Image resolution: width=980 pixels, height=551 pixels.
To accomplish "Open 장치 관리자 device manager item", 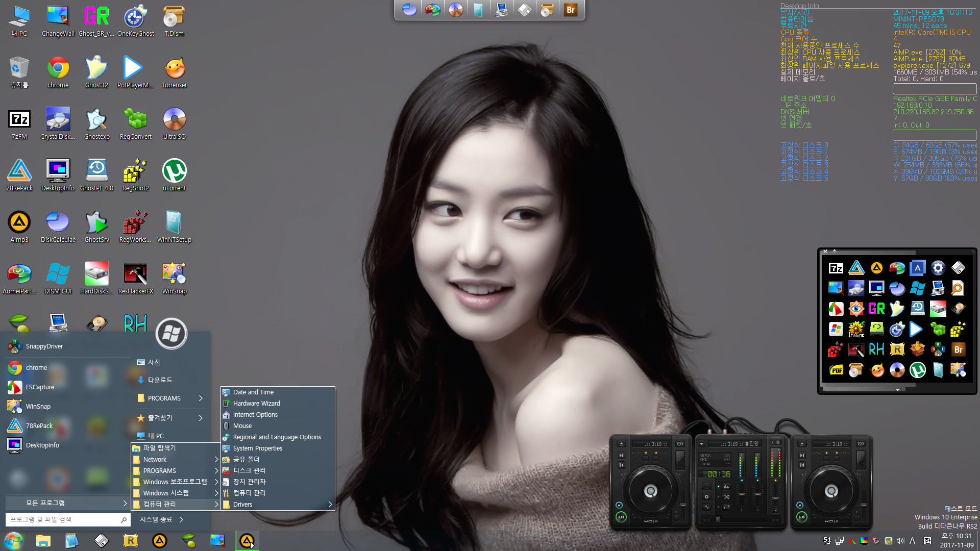I will pyautogui.click(x=278, y=482).
